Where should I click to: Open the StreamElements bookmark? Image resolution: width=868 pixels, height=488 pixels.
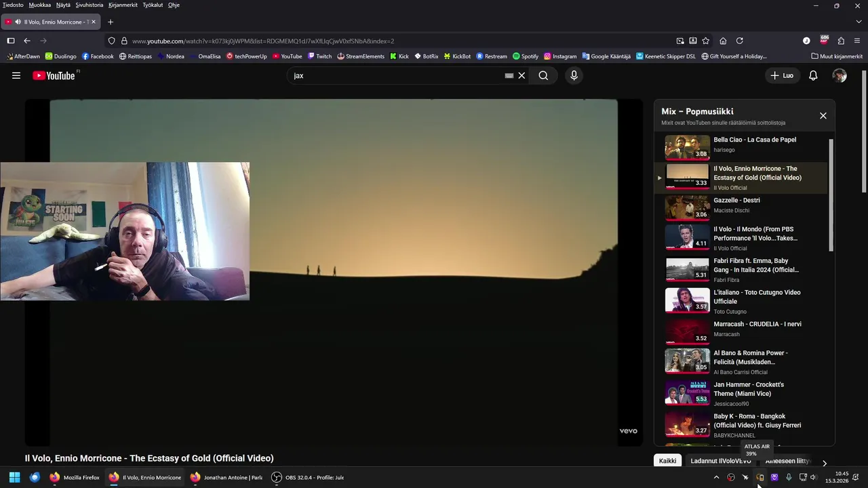point(361,56)
